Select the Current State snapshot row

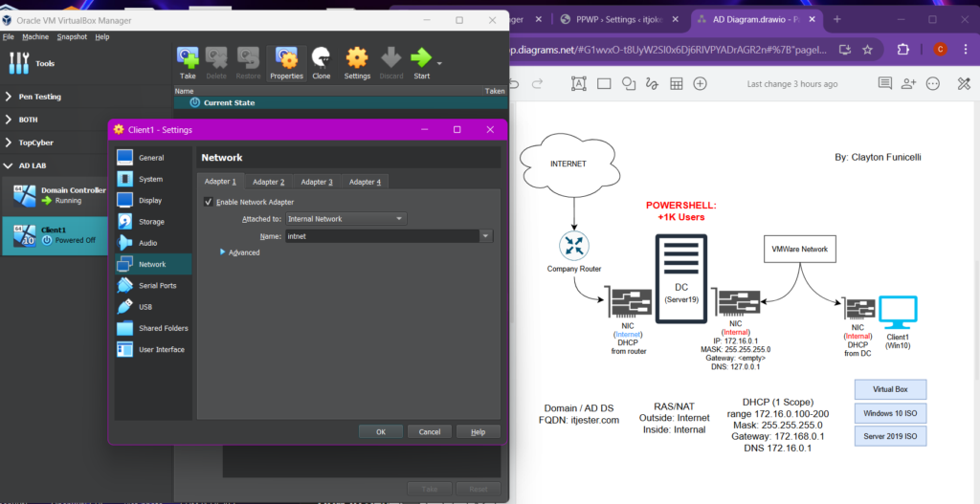[x=340, y=102]
